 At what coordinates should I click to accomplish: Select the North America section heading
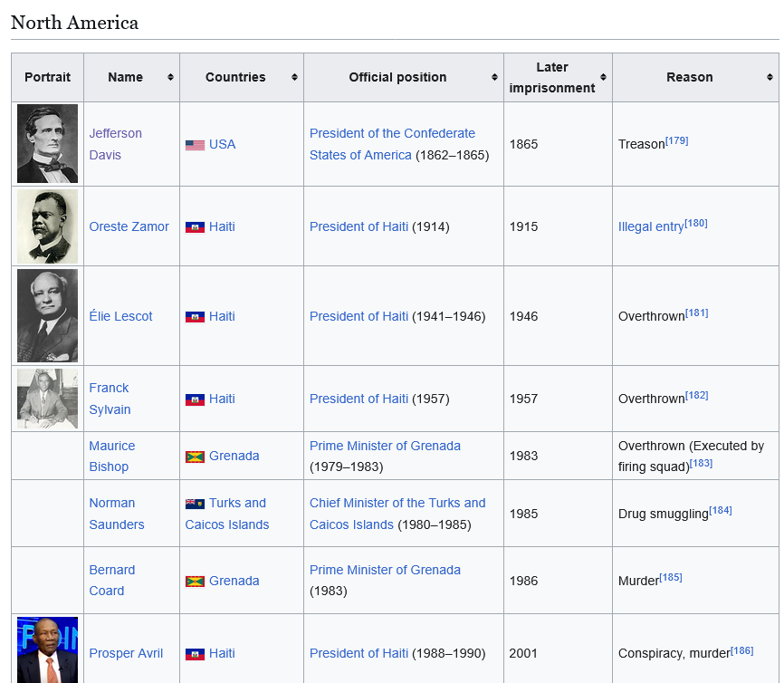pos(74,23)
